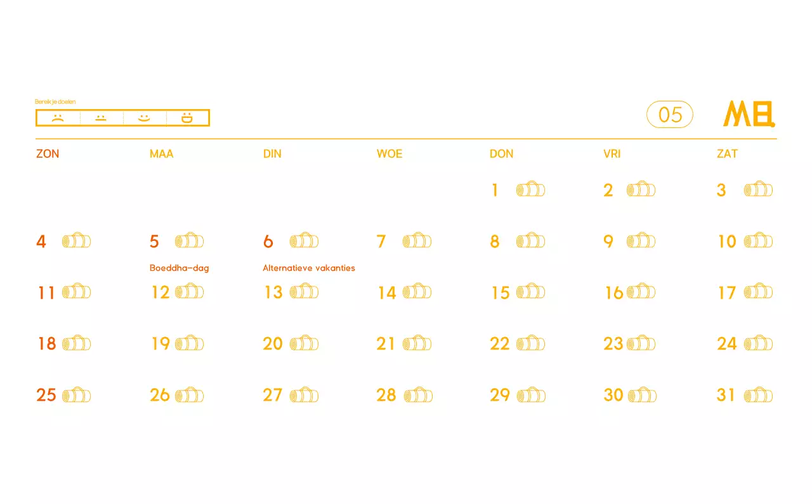Click the ZON day header
This screenshot has height=504, width=812.
point(48,154)
